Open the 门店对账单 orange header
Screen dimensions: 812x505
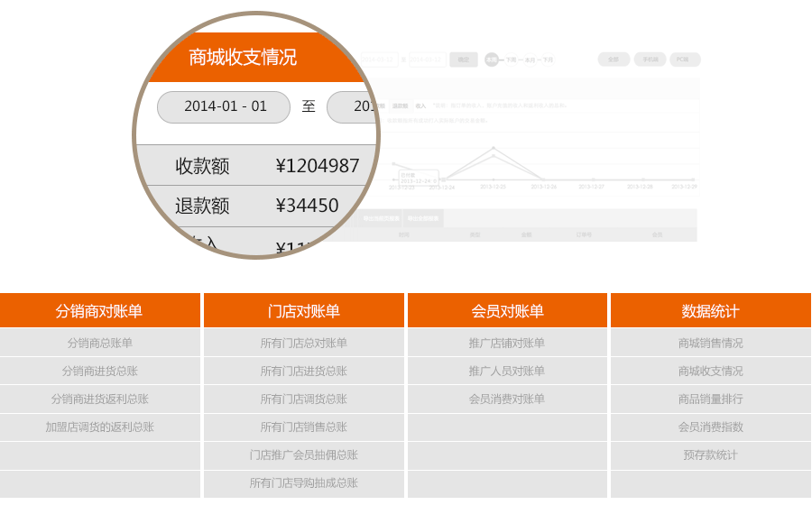(x=303, y=310)
